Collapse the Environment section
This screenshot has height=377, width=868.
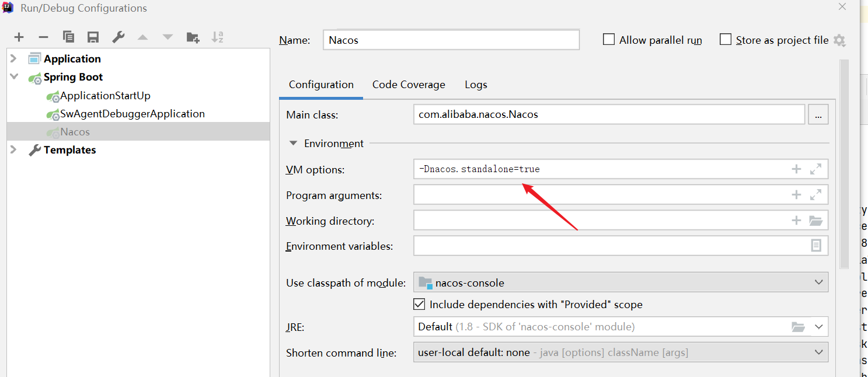tap(293, 144)
